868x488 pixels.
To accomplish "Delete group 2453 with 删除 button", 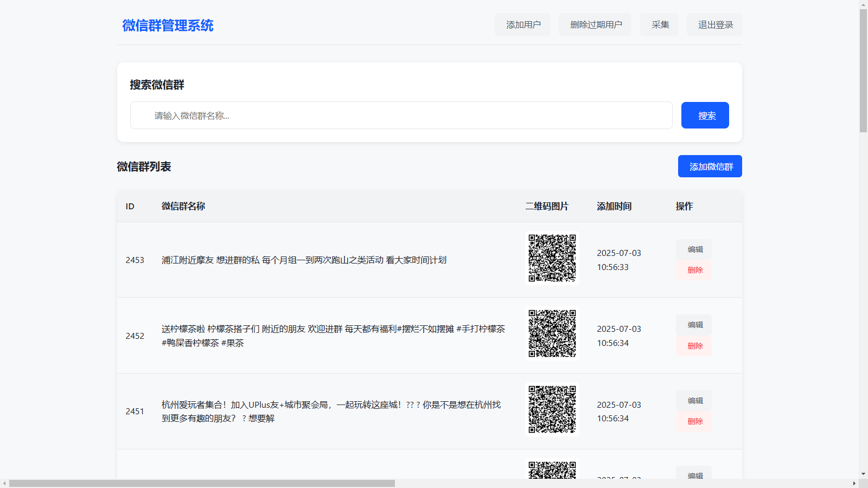I will (x=694, y=270).
